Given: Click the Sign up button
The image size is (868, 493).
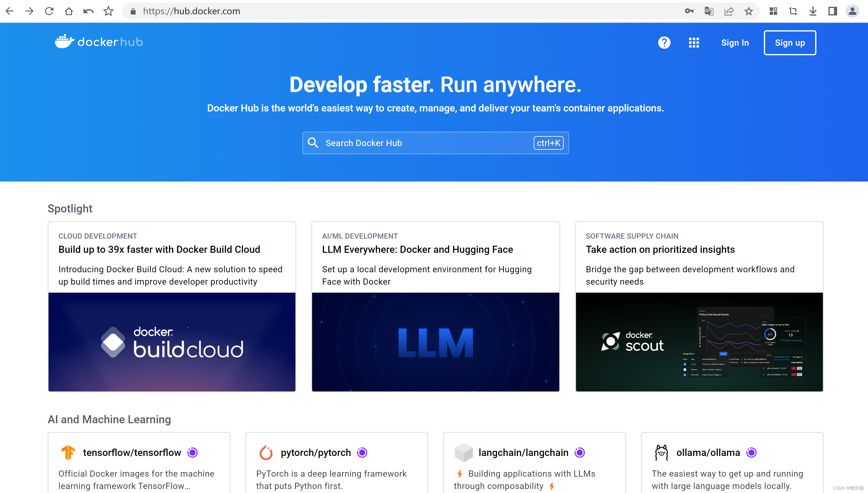Looking at the screenshot, I should point(790,43).
